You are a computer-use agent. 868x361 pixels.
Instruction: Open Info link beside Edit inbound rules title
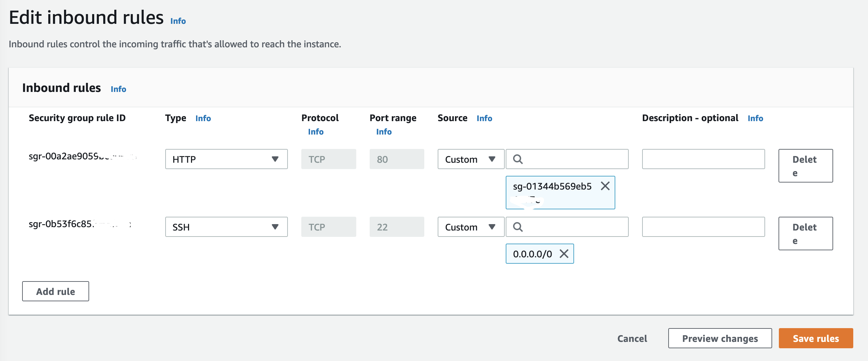coord(178,21)
